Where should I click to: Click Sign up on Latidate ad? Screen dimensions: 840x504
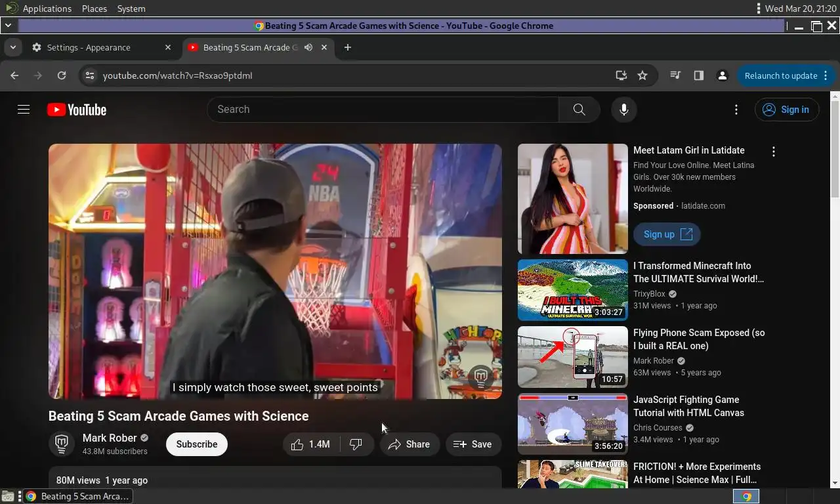click(667, 234)
